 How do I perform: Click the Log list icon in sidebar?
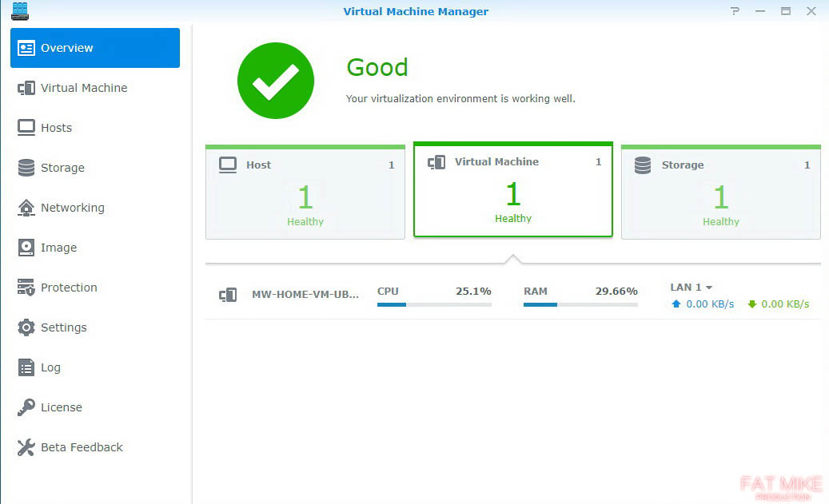(x=26, y=367)
